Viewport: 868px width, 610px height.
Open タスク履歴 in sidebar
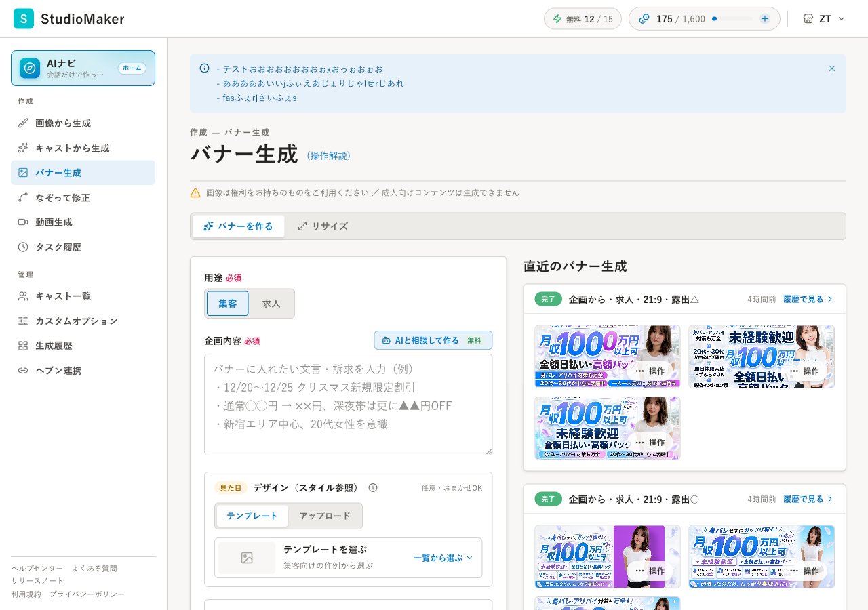click(83, 247)
